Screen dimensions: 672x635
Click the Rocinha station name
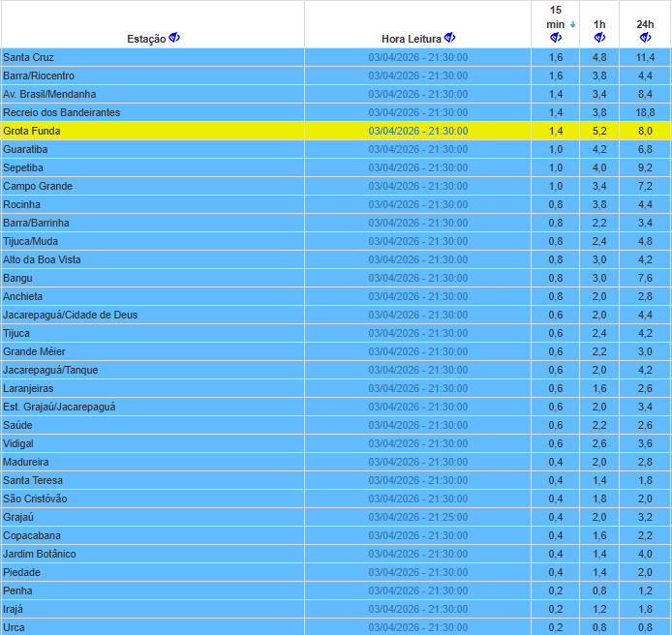[x=21, y=205]
